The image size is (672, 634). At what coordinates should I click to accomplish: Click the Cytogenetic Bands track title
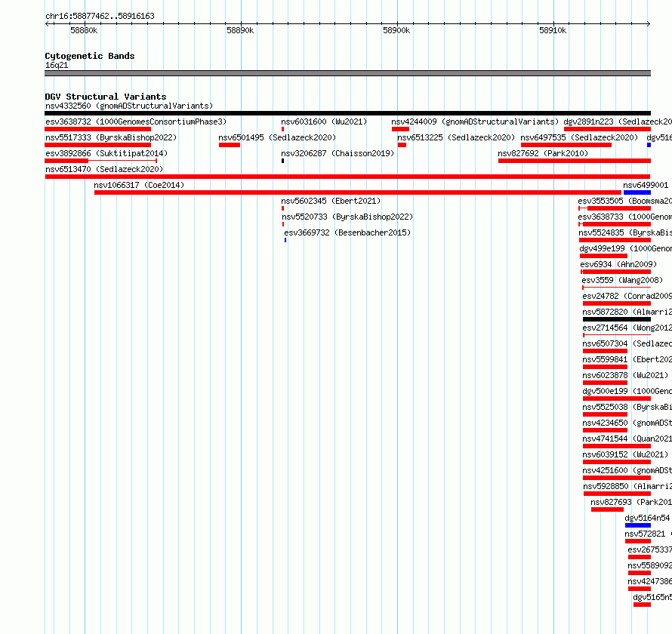[x=90, y=56]
